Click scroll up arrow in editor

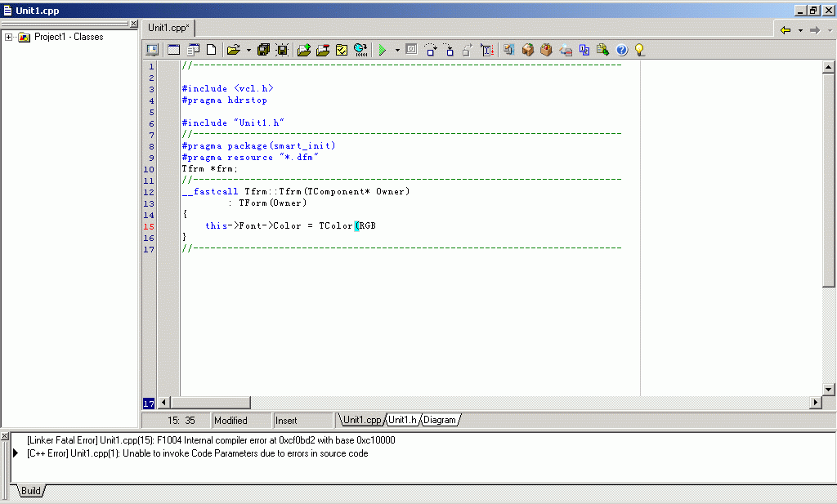829,67
